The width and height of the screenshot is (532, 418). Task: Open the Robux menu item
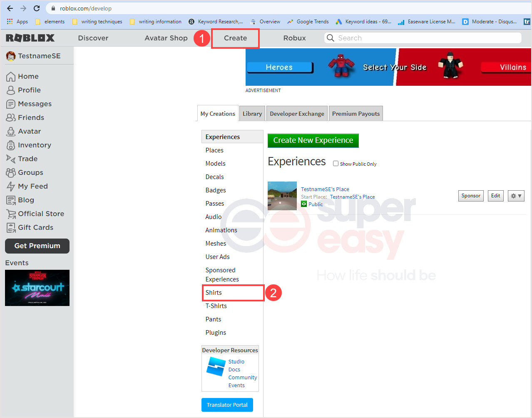point(295,38)
